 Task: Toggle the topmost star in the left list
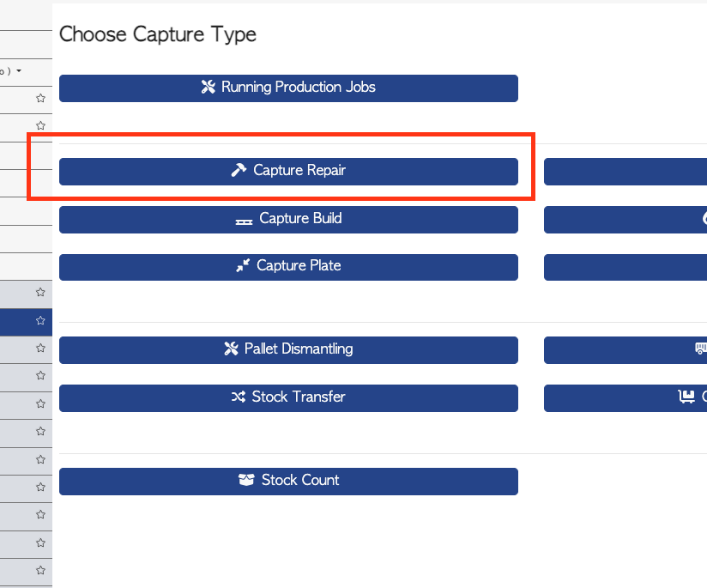pos(40,98)
